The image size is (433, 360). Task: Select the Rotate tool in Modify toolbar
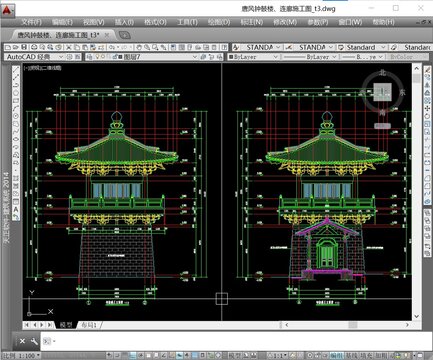point(427,116)
